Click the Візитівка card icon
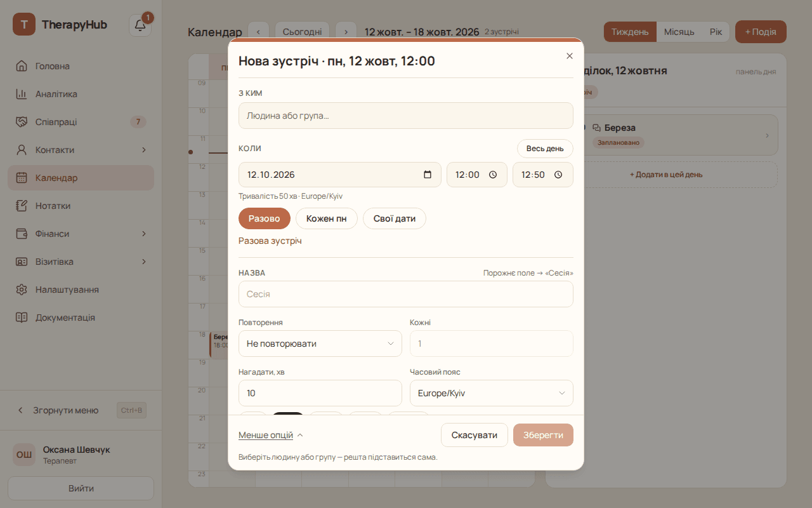 pos(22,262)
